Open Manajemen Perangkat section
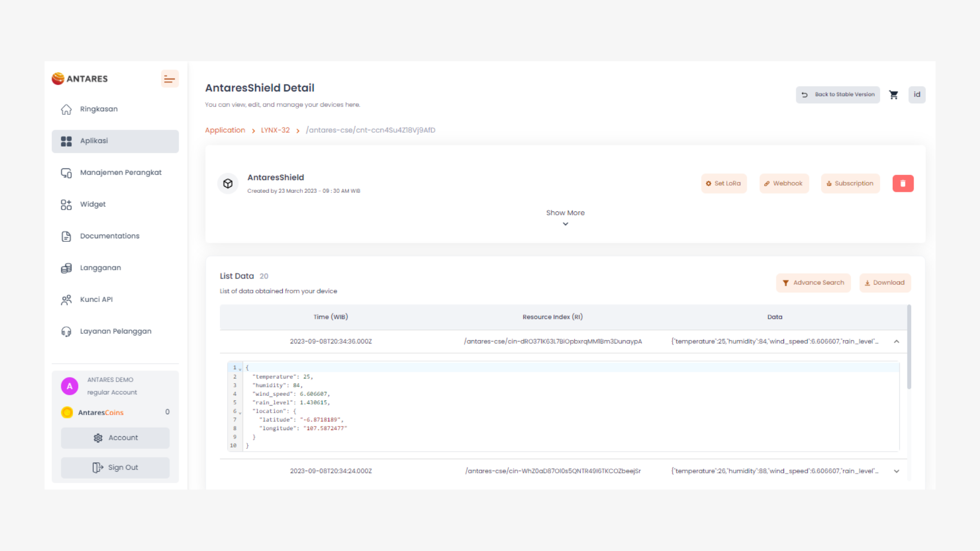980x551 pixels. tap(120, 172)
